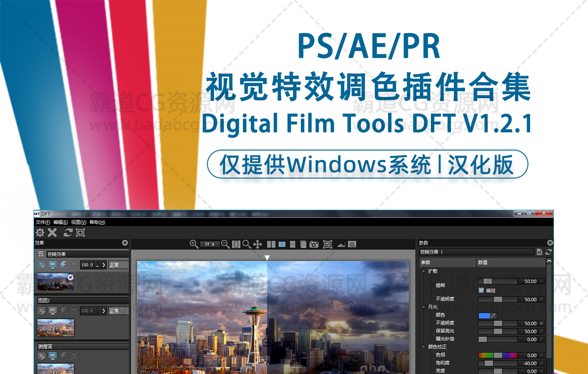Select the 图层2 layer thumbnail

click(56, 328)
